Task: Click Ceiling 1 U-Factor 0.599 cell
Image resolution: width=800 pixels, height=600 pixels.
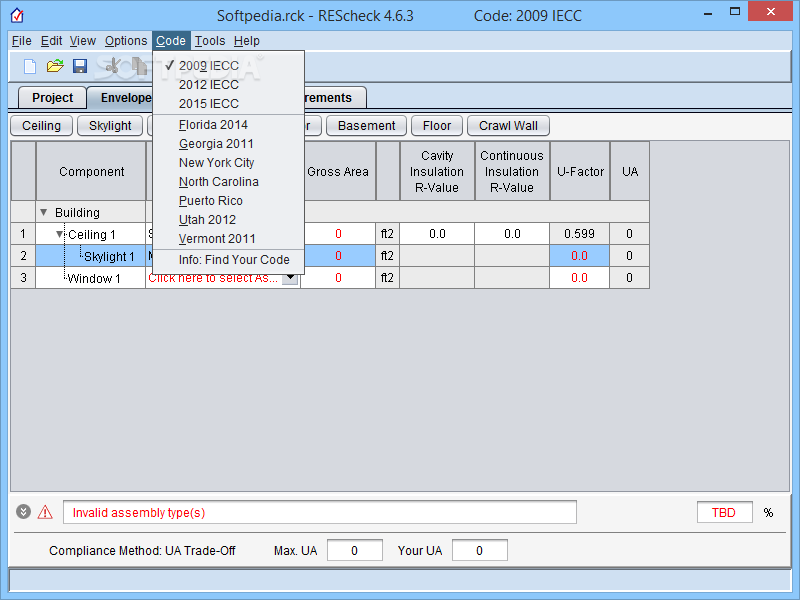Action: [x=580, y=234]
